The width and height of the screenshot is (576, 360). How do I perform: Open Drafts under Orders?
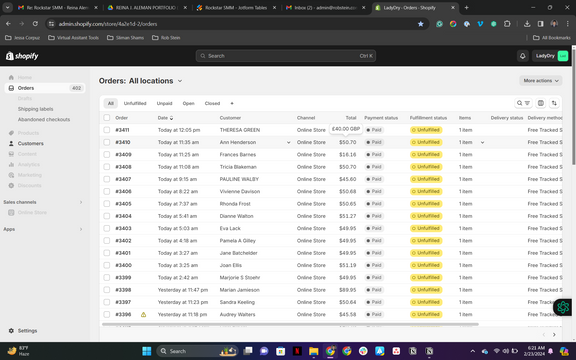coord(25,98)
